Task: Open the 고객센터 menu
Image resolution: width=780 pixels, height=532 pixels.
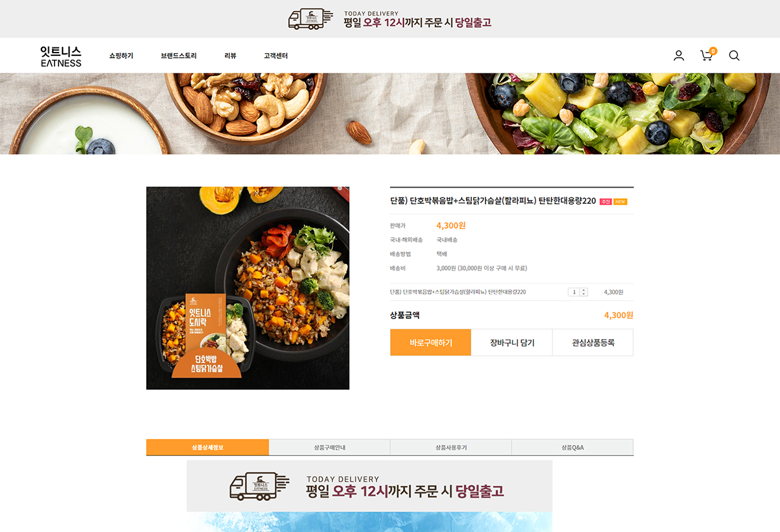Action: pos(276,56)
